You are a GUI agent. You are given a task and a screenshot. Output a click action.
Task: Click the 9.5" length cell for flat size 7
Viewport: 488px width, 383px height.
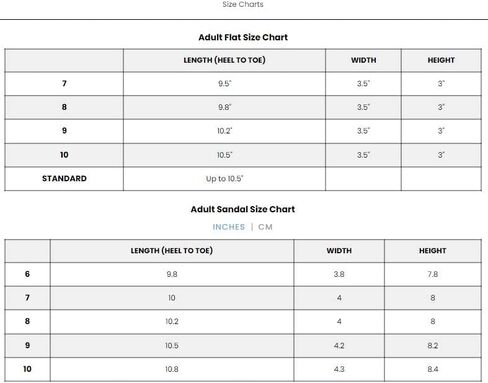click(224, 83)
